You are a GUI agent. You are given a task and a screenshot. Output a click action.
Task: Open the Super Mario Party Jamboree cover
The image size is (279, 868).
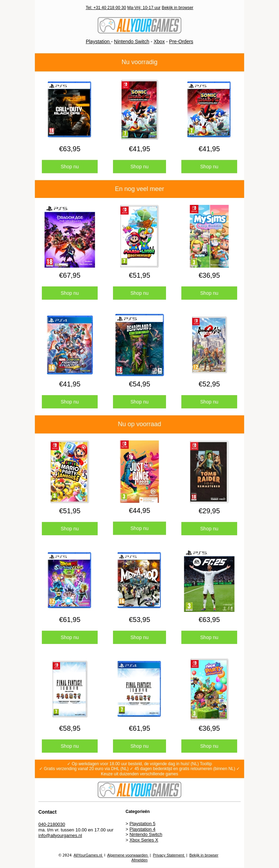[x=70, y=472]
